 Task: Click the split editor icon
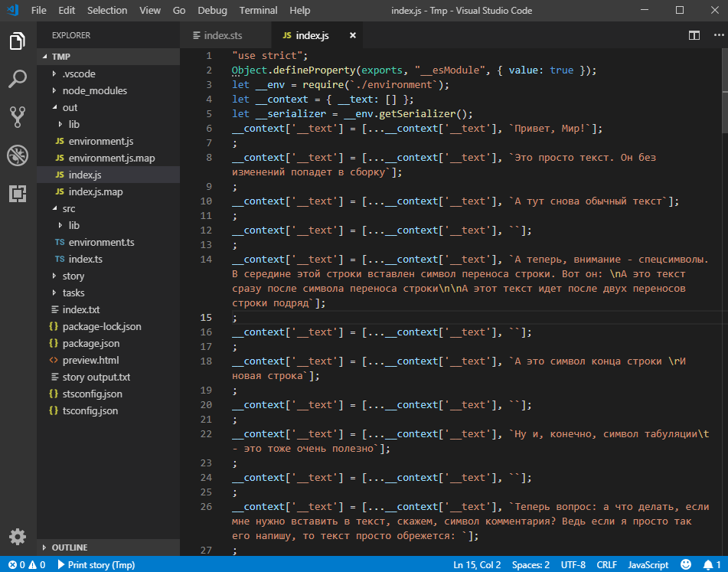pyautogui.click(x=694, y=35)
